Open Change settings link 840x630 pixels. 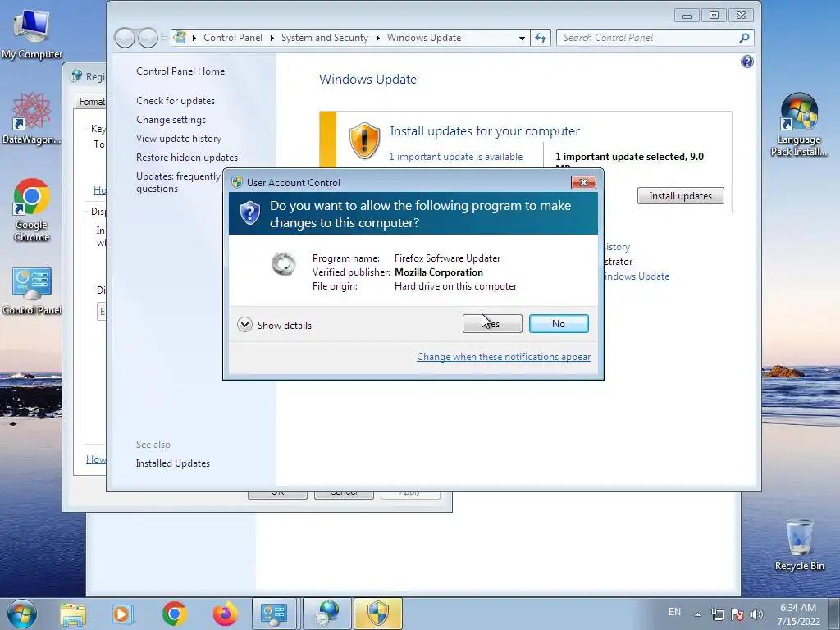pos(171,120)
